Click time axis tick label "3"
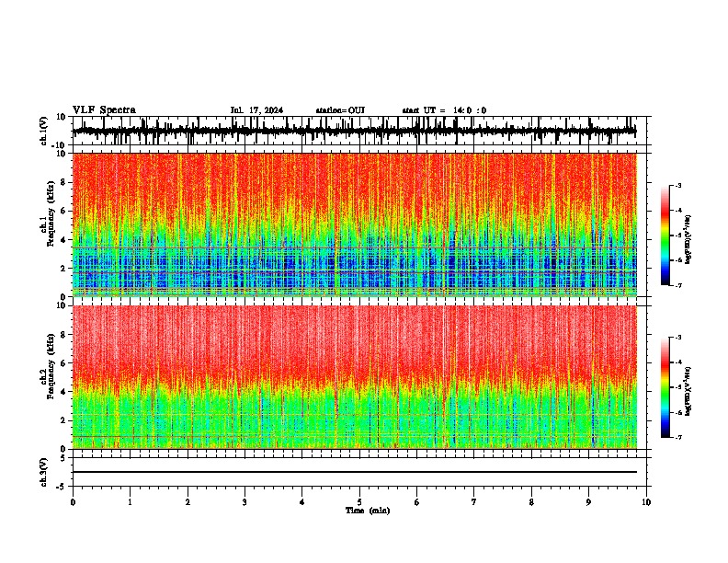728x563 pixels. point(245,502)
